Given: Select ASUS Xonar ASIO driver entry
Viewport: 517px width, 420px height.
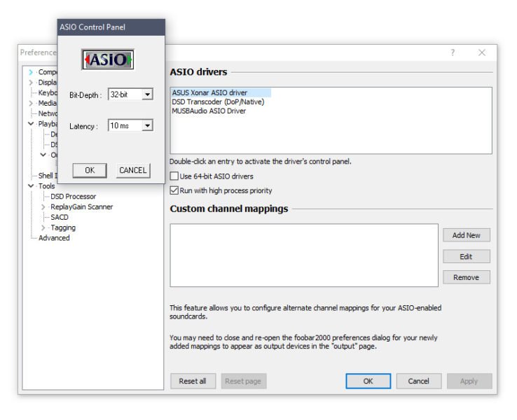Looking at the screenshot, I should [x=209, y=92].
